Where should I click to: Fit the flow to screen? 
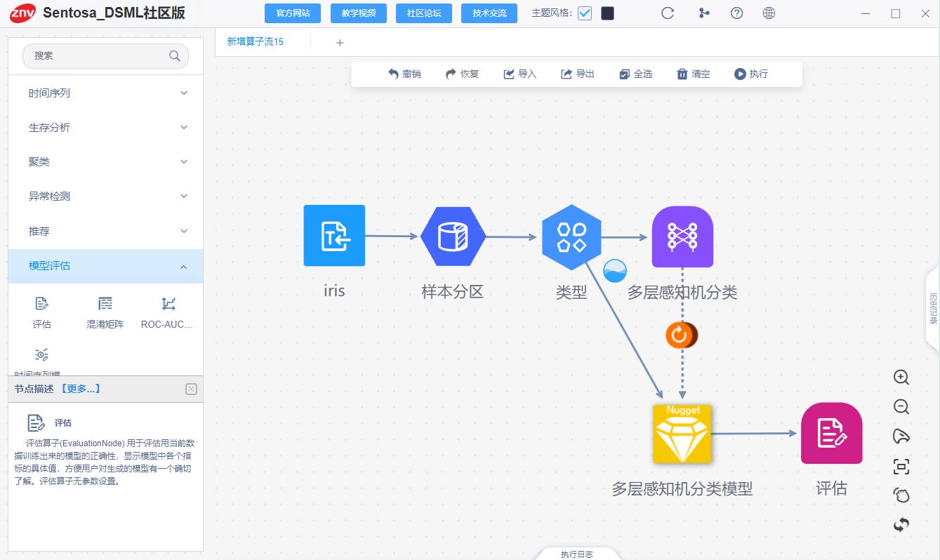(x=901, y=466)
